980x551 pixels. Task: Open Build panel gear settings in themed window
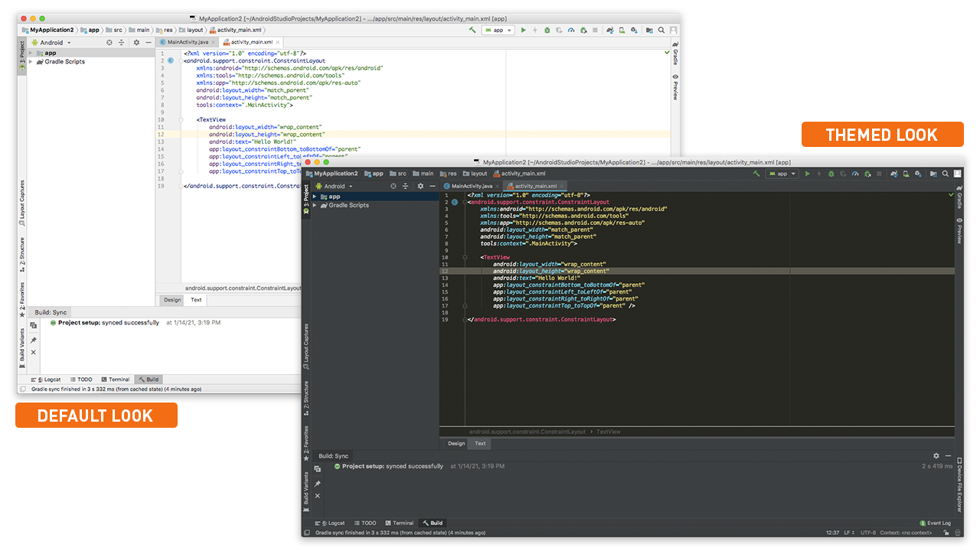pyautogui.click(x=936, y=456)
